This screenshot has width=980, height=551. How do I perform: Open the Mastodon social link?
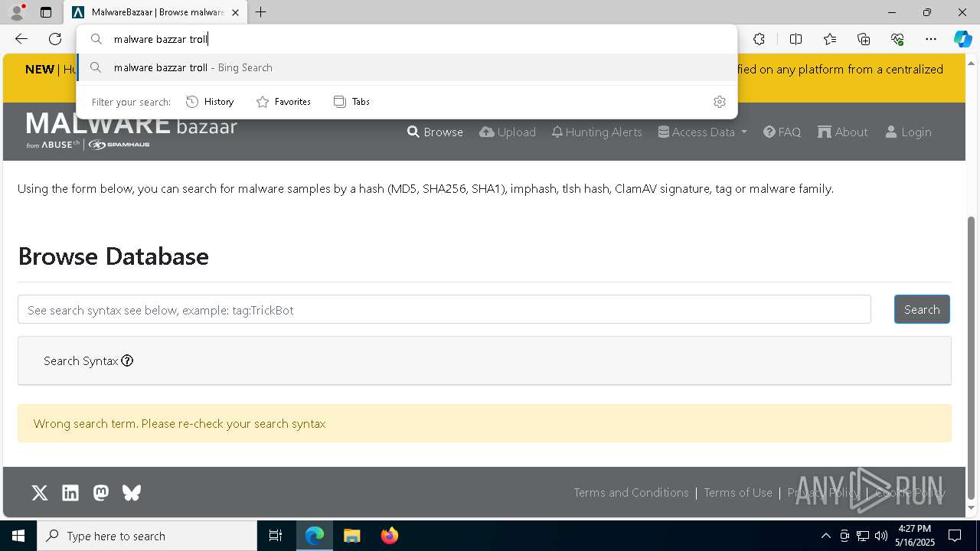tap(101, 493)
